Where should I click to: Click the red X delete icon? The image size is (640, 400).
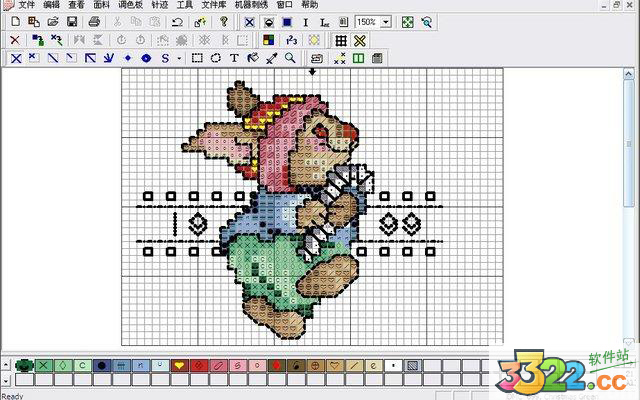pos(15,40)
